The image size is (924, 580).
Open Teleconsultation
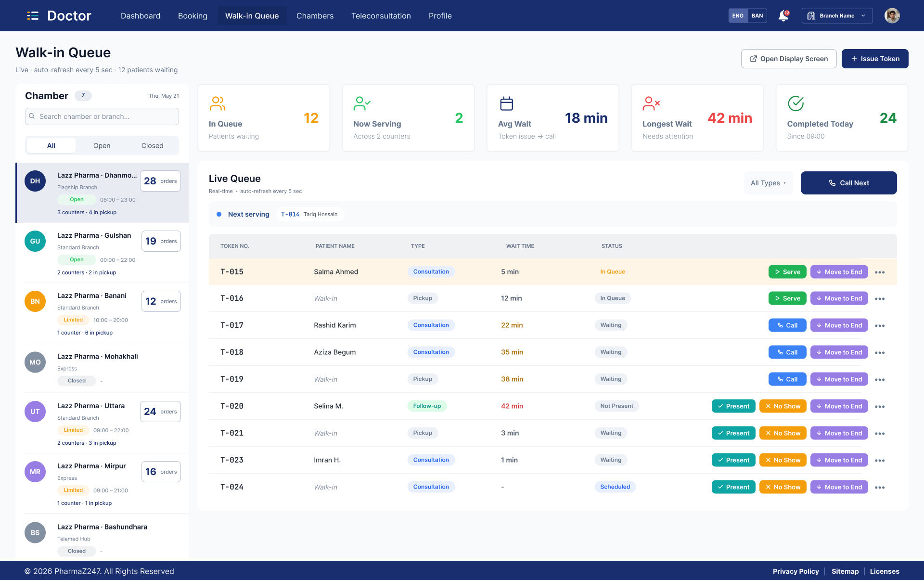(381, 16)
